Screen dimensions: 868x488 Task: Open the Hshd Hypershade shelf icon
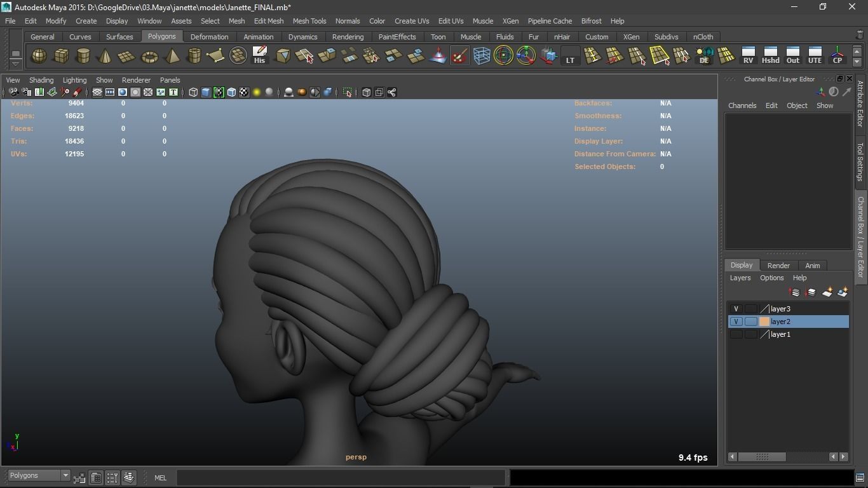click(x=771, y=56)
